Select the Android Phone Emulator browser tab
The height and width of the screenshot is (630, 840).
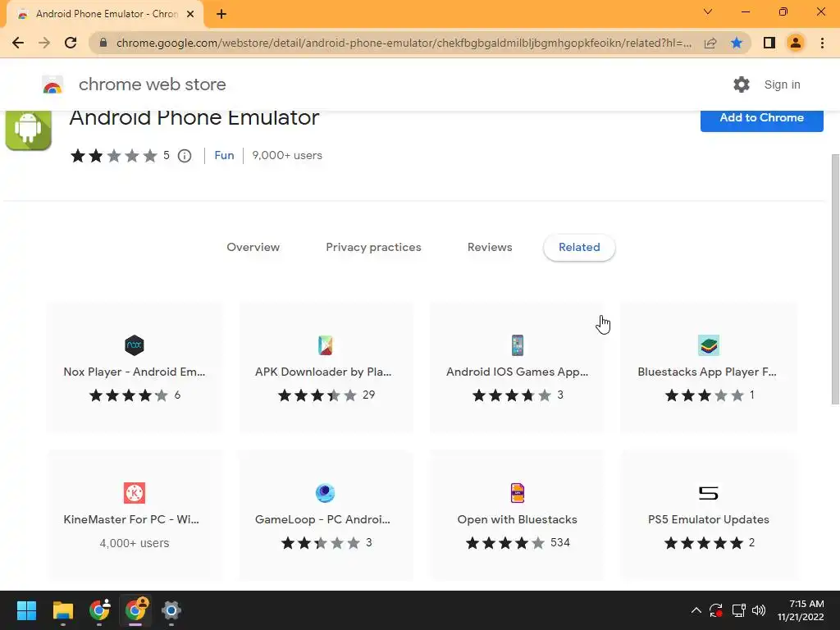pos(106,14)
